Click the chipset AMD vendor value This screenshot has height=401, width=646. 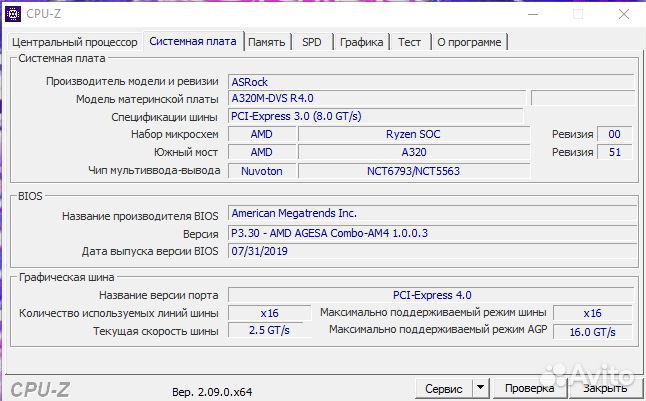tap(262, 134)
